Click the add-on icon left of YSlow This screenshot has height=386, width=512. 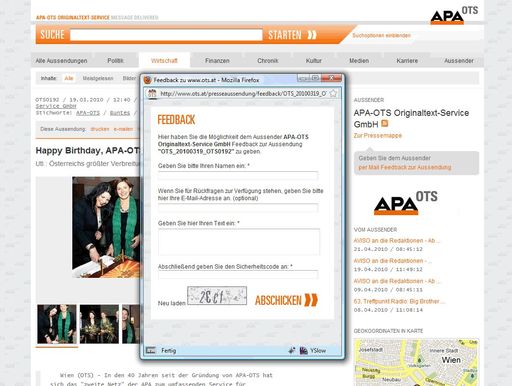tap(292, 350)
